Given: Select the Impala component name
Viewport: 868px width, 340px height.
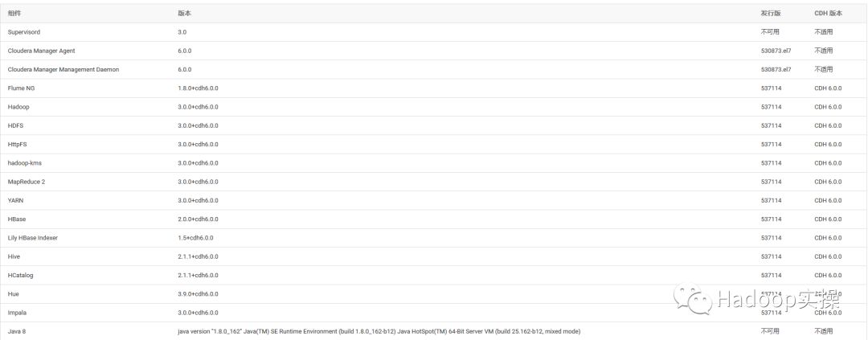Looking at the screenshot, I should pyautogui.click(x=18, y=313).
